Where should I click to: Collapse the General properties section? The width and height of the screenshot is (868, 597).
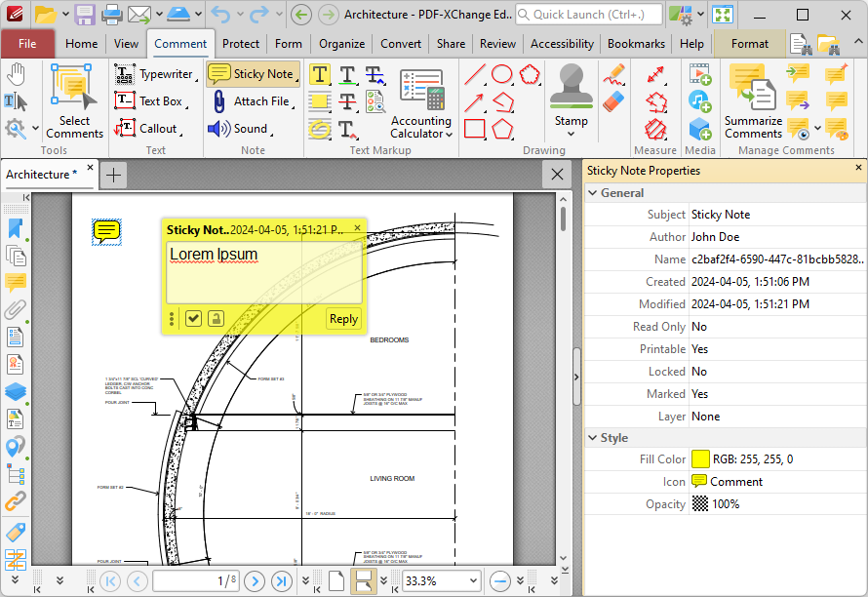[593, 193]
